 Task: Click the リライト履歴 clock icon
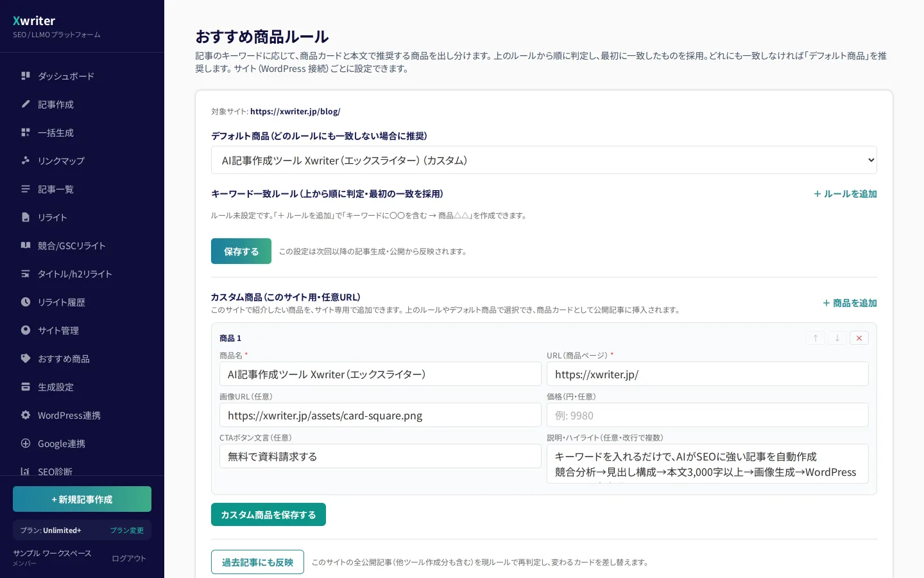point(26,302)
